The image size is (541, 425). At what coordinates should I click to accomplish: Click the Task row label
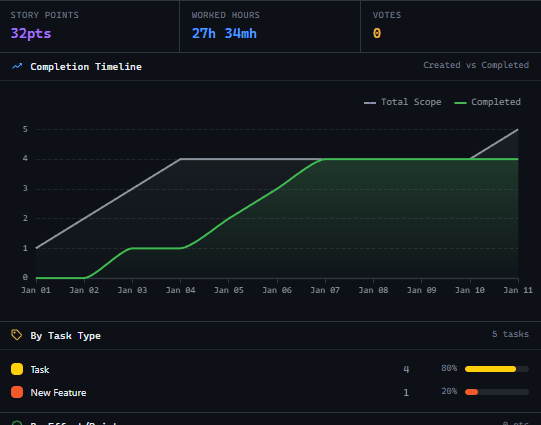click(x=40, y=370)
